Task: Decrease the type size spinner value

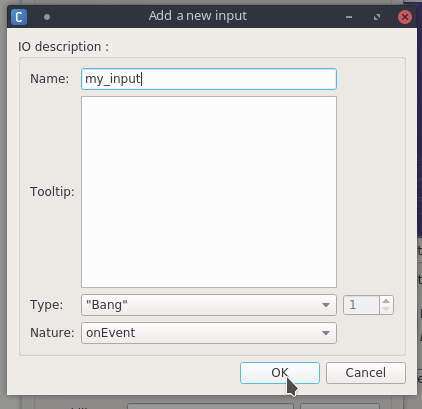Action: point(386,309)
